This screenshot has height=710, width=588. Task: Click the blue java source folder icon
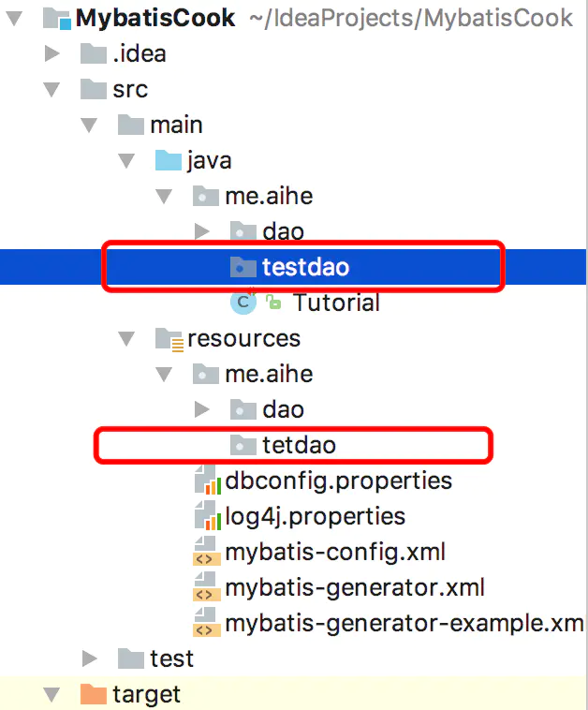point(169,161)
